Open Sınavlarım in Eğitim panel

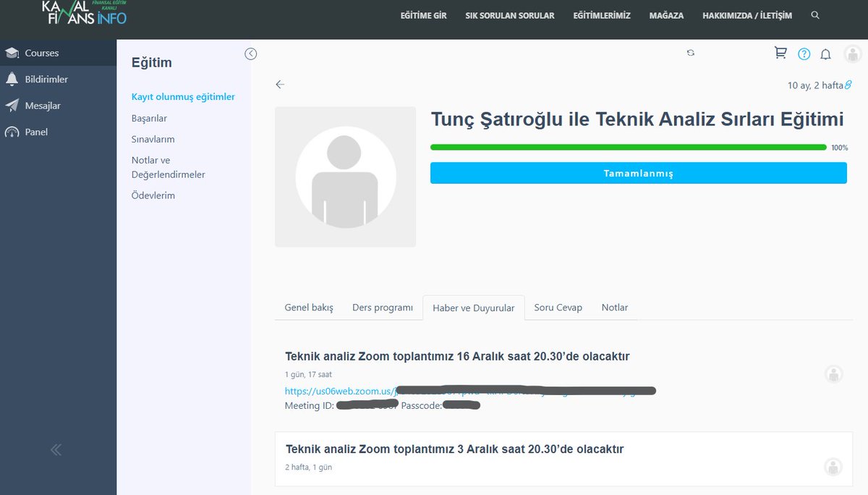153,139
